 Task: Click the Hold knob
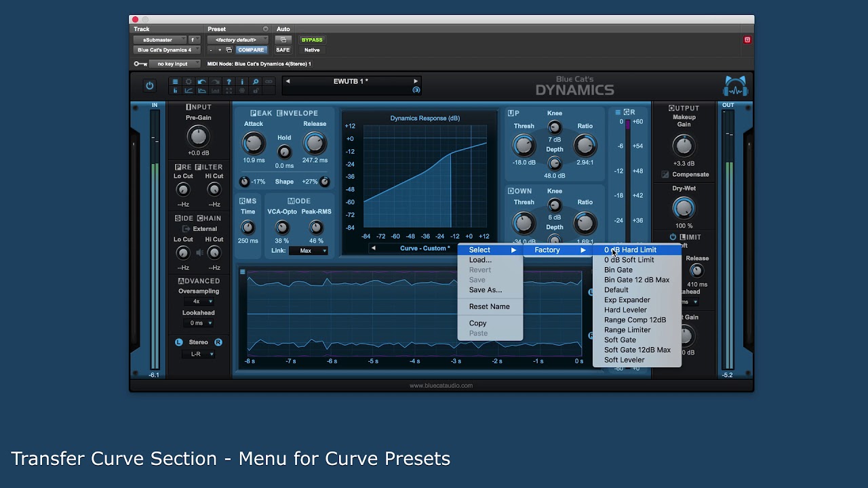click(284, 152)
